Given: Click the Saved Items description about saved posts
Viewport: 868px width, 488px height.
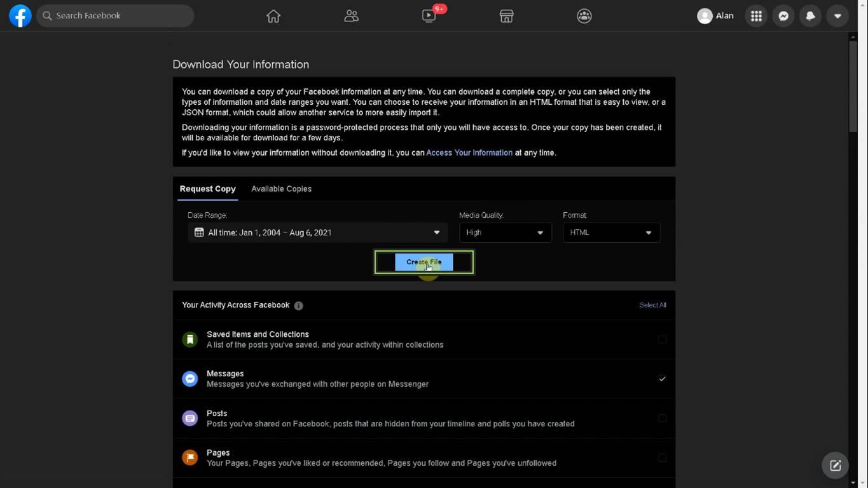Looking at the screenshot, I should pos(325,344).
